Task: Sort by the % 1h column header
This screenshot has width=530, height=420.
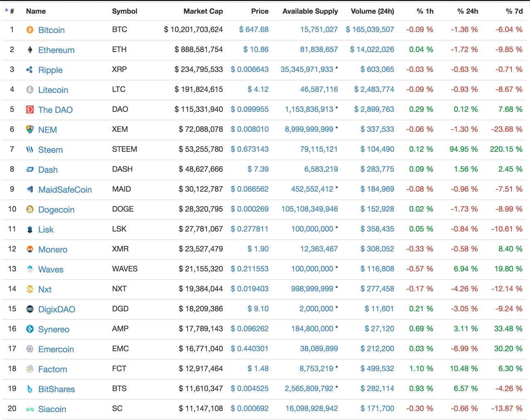Action: 425,11
